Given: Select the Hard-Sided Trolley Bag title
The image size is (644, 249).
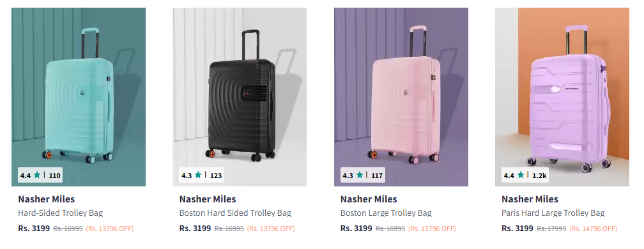Looking at the screenshot, I should point(60,213).
